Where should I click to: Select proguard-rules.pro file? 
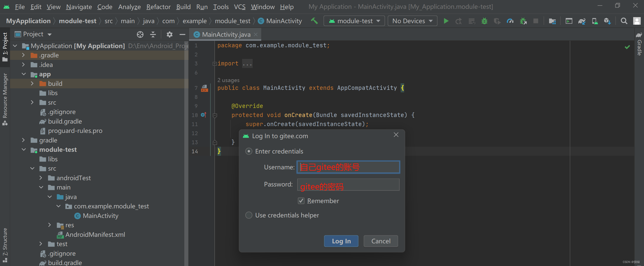pos(75,131)
